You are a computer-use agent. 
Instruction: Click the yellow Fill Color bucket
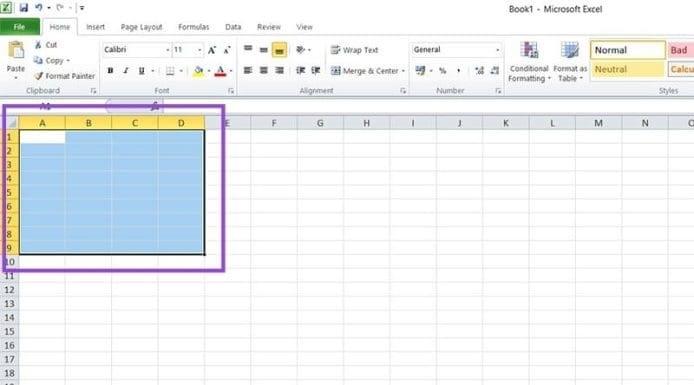pyautogui.click(x=199, y=71)
